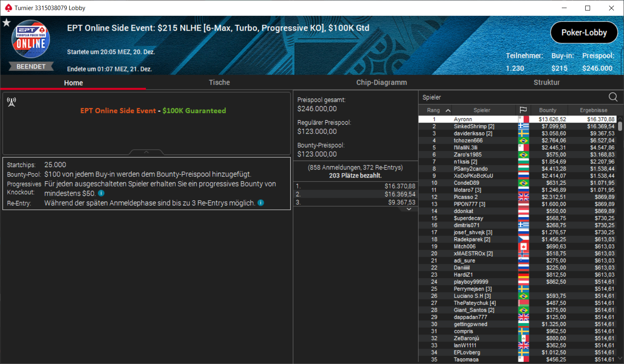The height and width of the screenshot is (364, 624).
Task: Select player row $uperdecay
Action: coord(518,218)
